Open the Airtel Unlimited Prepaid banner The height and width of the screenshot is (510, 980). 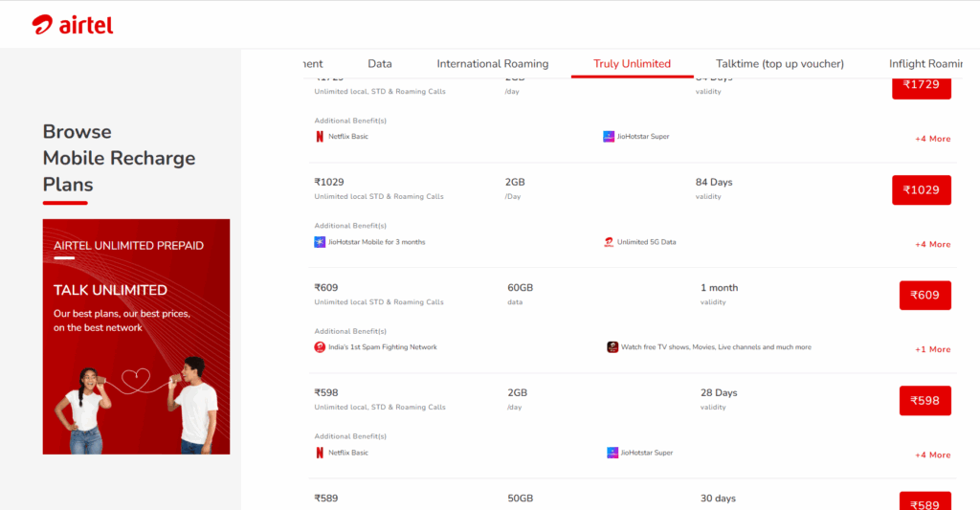[136, 336]
